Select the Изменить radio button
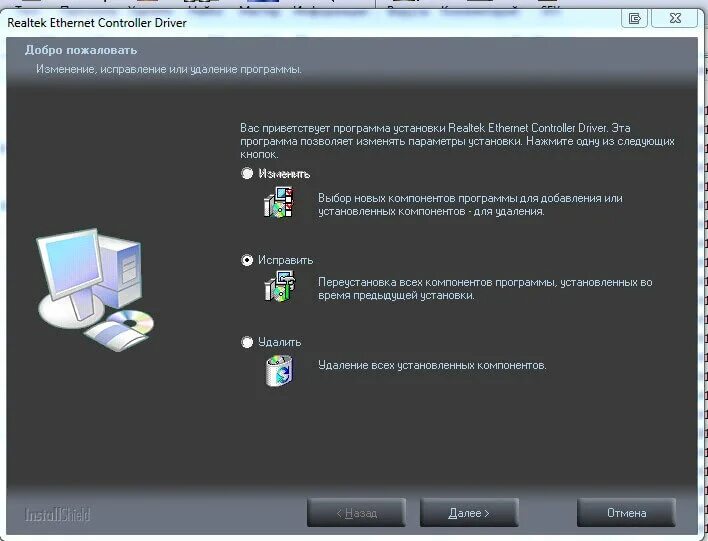The width and height of the screenshot is (708, 541). (x=247, y=173)
